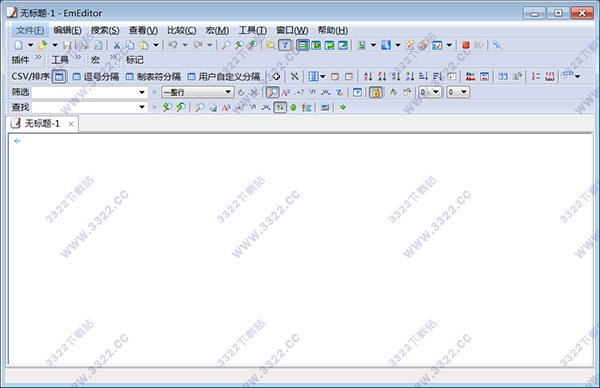600x388 pixels.
Task: Expand the 筛选 filter box dropdown arrow
Action: coord(142,92)
